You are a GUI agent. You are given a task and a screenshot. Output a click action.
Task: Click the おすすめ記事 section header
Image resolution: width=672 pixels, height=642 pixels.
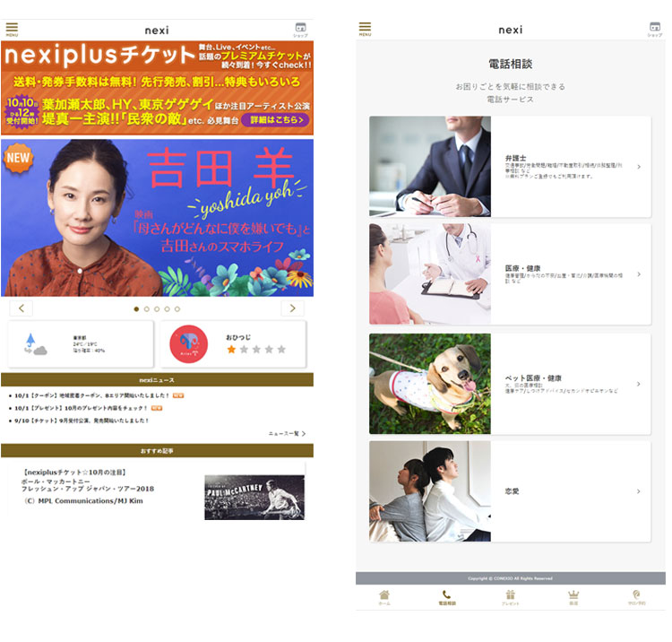157,451
